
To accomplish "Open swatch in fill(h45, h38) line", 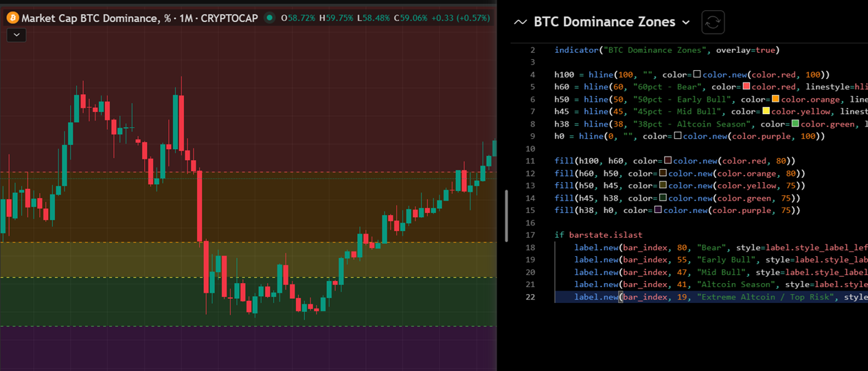I will point(663,198).
